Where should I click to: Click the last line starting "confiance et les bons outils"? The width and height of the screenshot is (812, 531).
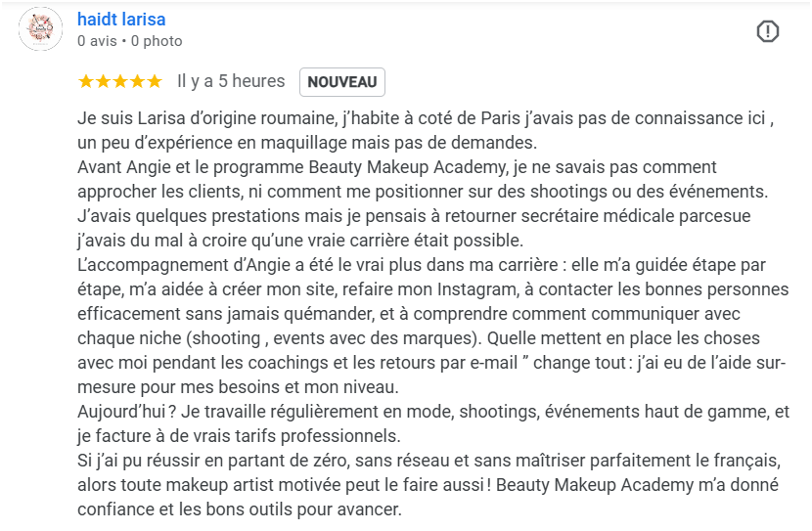coord(240,509)
